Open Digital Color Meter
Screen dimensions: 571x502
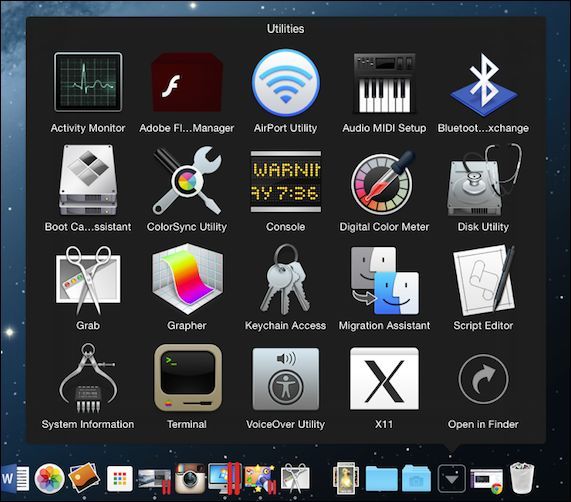tap(384, 182)
